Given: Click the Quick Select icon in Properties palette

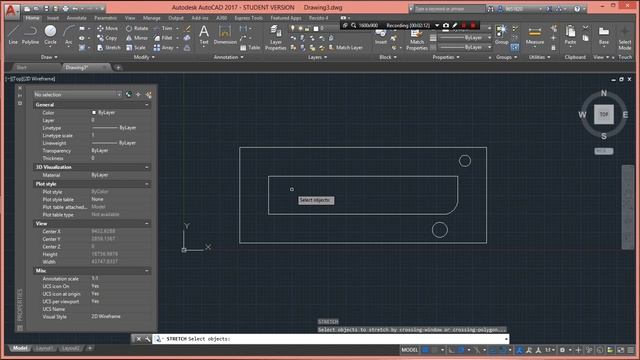Looking at the screenshot, I should coord(148,95).
